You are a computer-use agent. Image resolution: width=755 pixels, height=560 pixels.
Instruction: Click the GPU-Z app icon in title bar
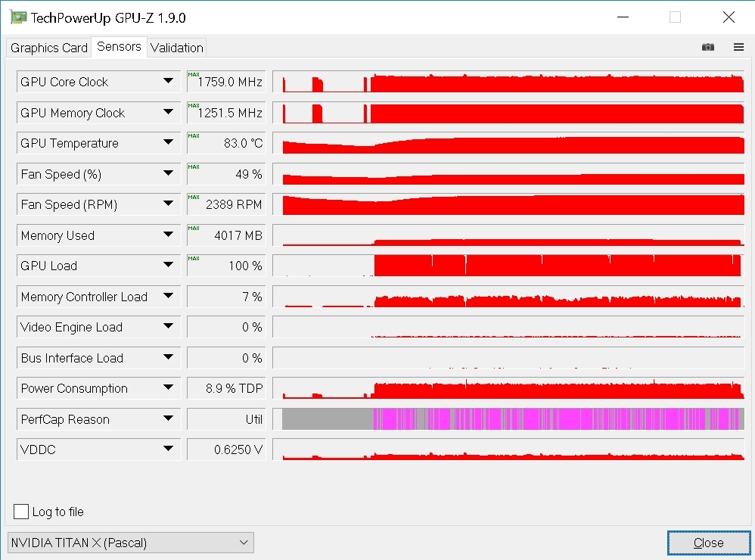pyautogui.click(x=18, y=17)
